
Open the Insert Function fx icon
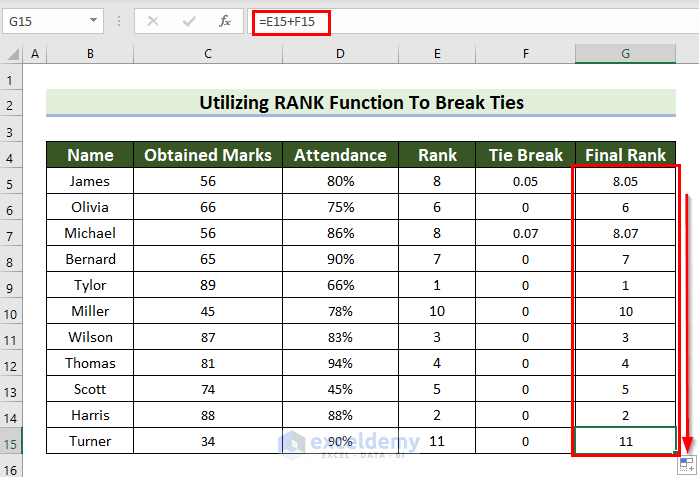pyautogui.click(x=225, y=21)
